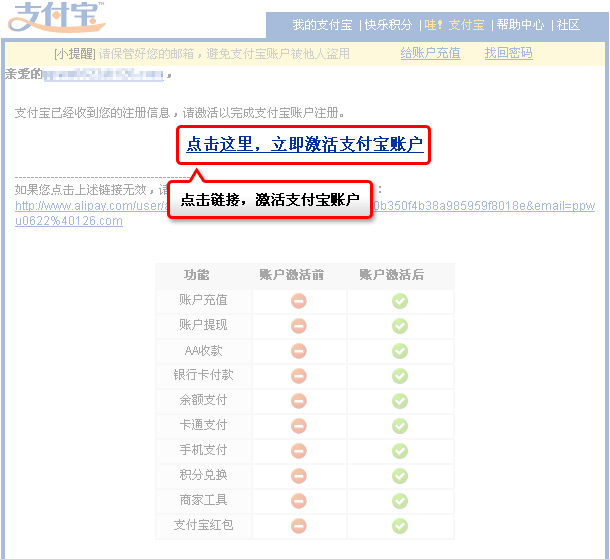Click green check icon for 银行卡付款
The height and width of the screenshot is (559, 610).
(400, 376)
